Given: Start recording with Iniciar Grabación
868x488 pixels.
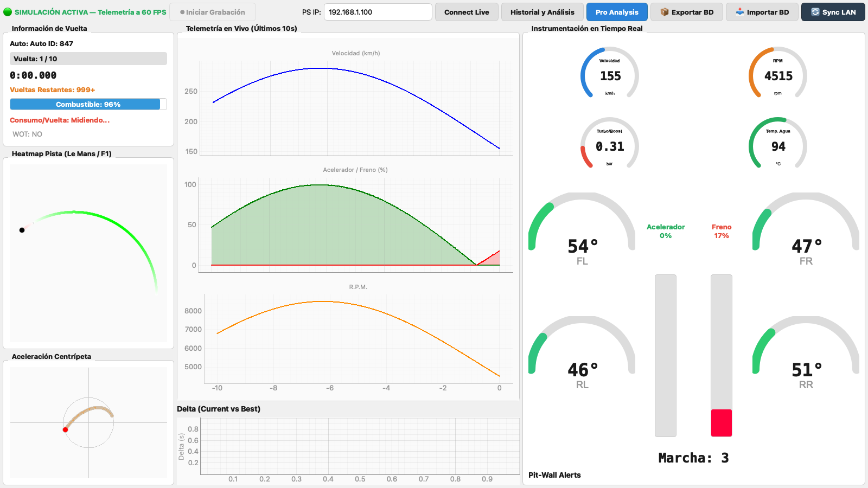Looking at the screenshot, I should (x=213, y=12).
